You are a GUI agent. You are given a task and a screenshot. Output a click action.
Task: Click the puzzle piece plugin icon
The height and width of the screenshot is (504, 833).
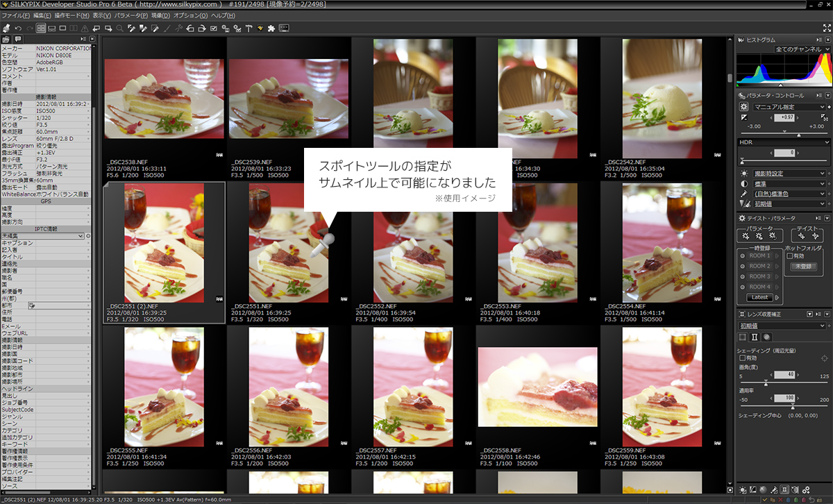(271, 28)
